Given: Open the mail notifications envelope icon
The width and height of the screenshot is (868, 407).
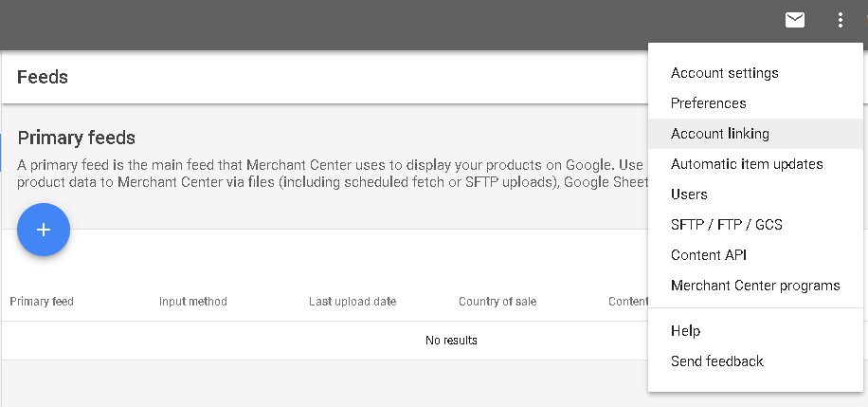Looking at the screenshot, I should click(795, 20).
